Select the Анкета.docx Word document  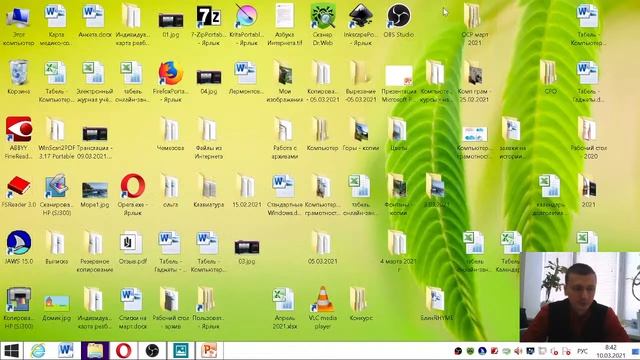point(94,17)
